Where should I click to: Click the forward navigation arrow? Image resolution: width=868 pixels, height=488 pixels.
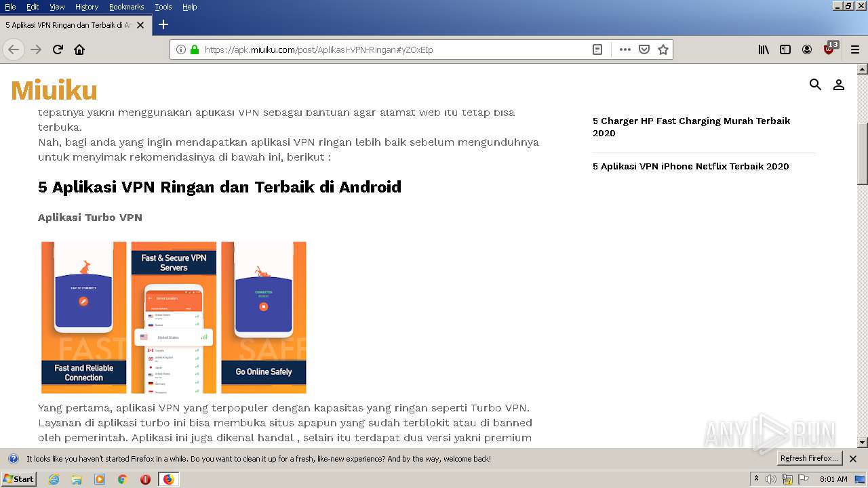[x=36, y=49]
